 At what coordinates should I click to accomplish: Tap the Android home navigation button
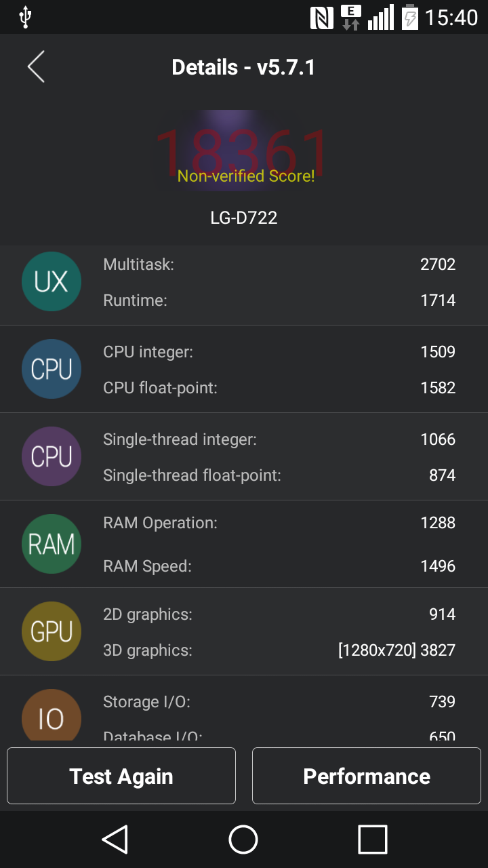click(243, 840)
